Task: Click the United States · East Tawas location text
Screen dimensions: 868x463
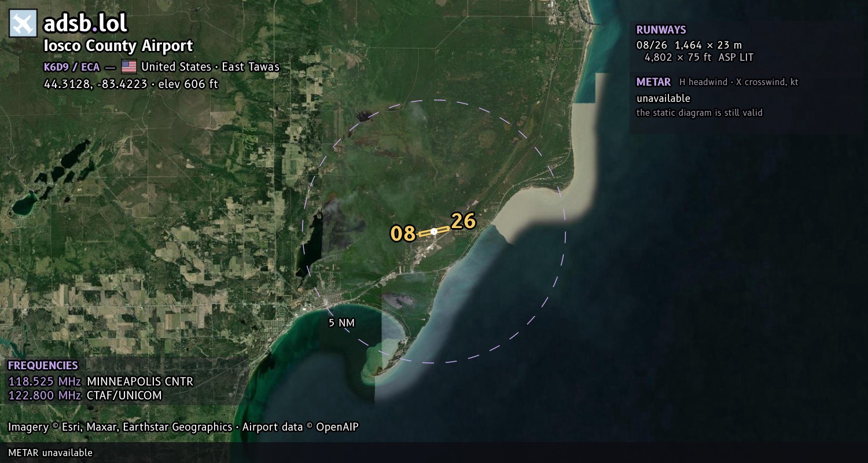Action: (x=210, y=67)
